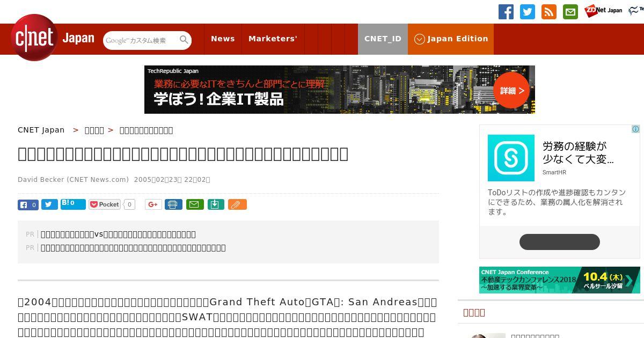
Task: Click the orange paperclip clip icon
Action: [237, 204]
